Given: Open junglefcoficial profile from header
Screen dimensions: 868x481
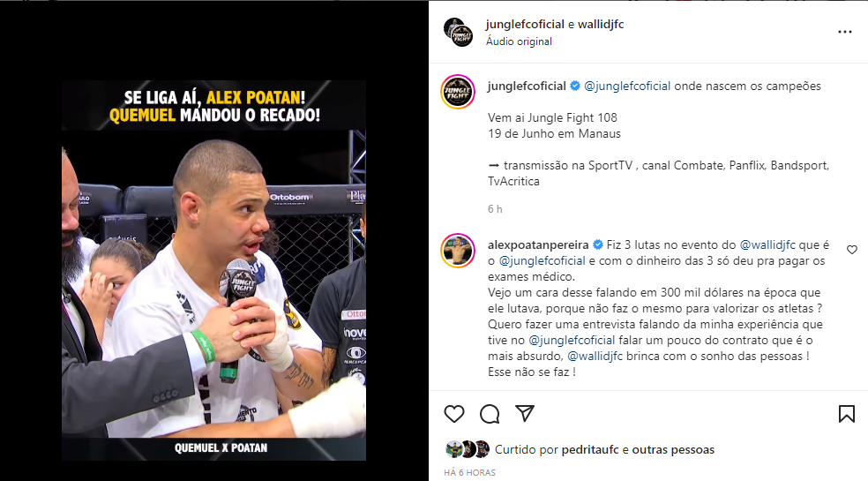Looking at the screenshot, I should pyautogui.click(x=525, y=25).
